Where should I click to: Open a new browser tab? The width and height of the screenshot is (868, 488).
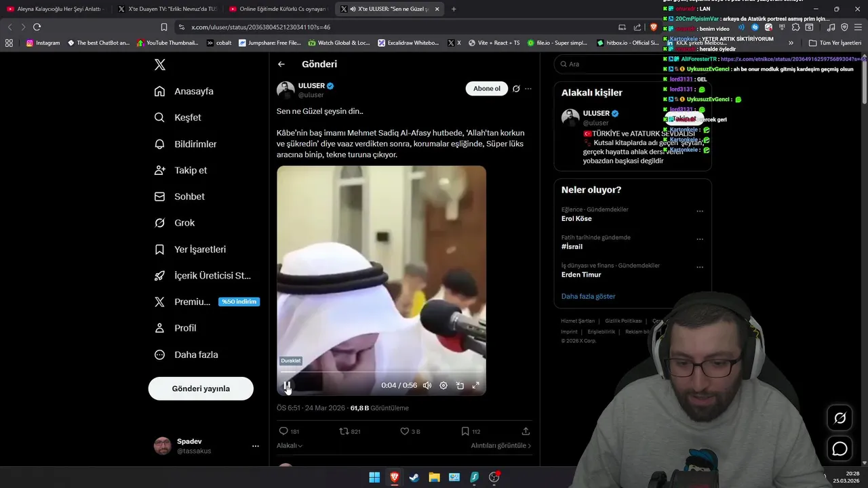(454, 9)
